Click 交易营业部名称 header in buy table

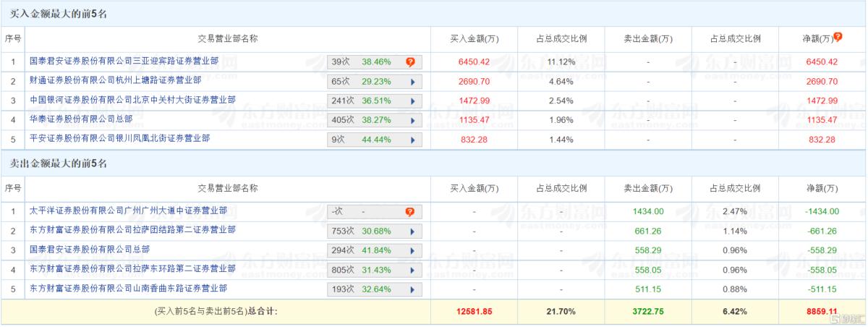228,38
